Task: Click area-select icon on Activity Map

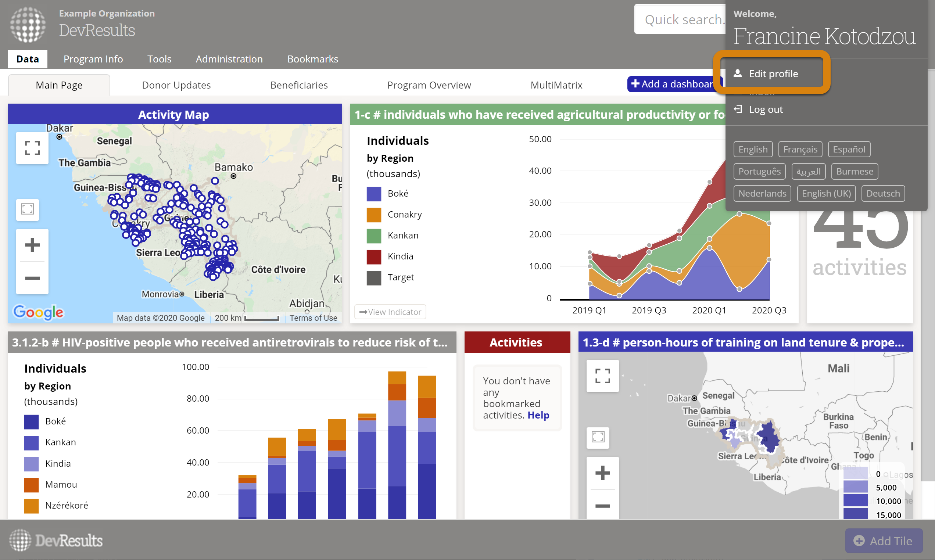Action: pyautogui.click(x=28, y=209)
